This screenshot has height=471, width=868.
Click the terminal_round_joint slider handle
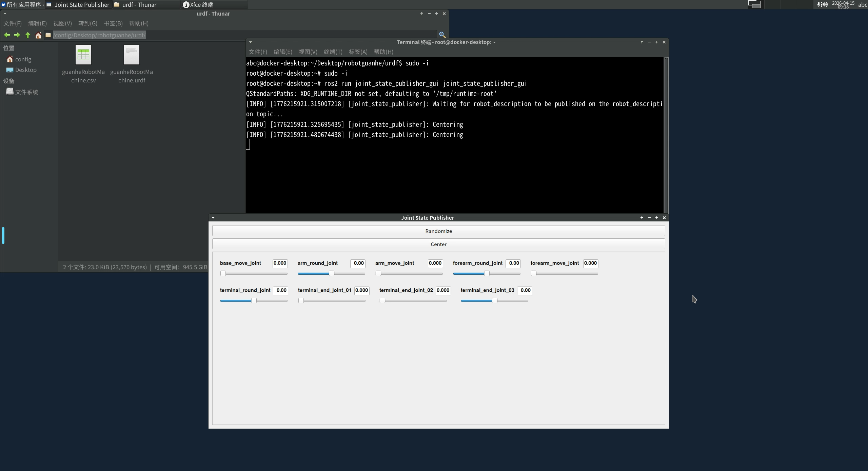click(254, 300)
